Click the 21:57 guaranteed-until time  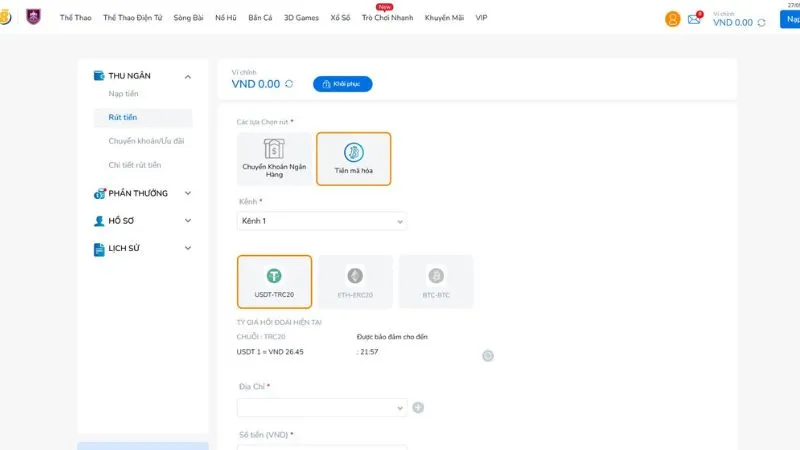coord(369,352)
